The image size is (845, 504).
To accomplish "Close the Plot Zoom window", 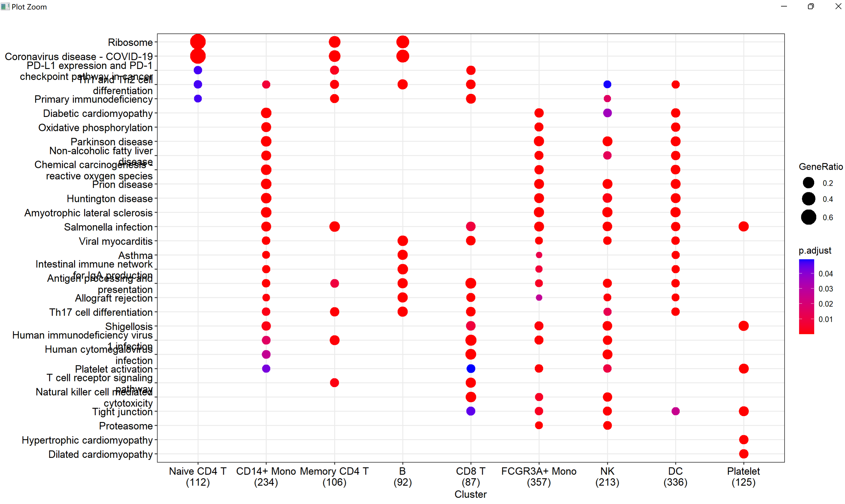I will point(838,7).
